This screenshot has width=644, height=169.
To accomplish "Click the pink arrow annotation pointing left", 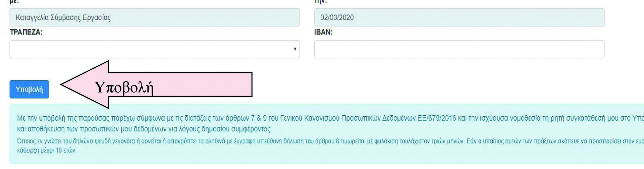I will [156, 84].
